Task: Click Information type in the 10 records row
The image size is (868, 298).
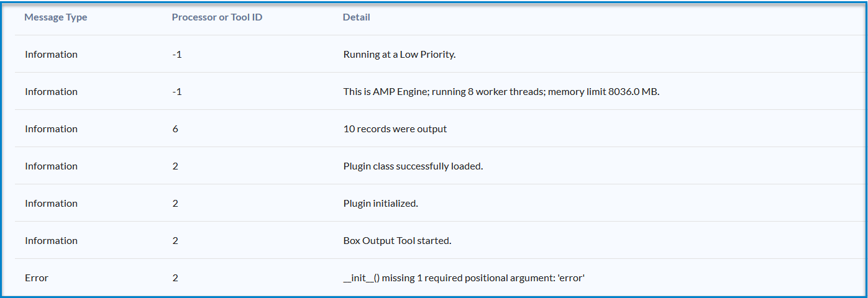Action: point(51,129)
